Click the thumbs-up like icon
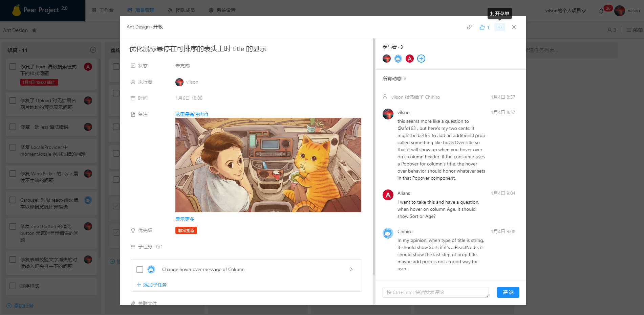The image size is (644, 315). click(x=482, y=27)
